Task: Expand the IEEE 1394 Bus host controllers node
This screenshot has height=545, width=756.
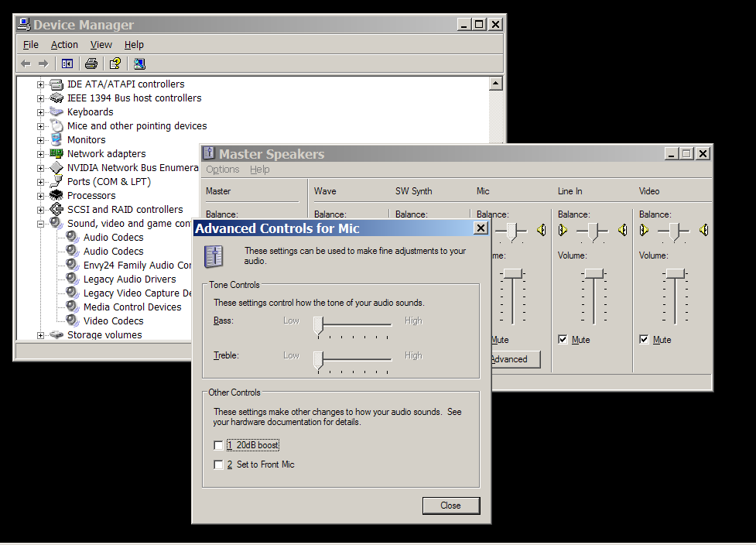Action: click(x=40, y=99)
